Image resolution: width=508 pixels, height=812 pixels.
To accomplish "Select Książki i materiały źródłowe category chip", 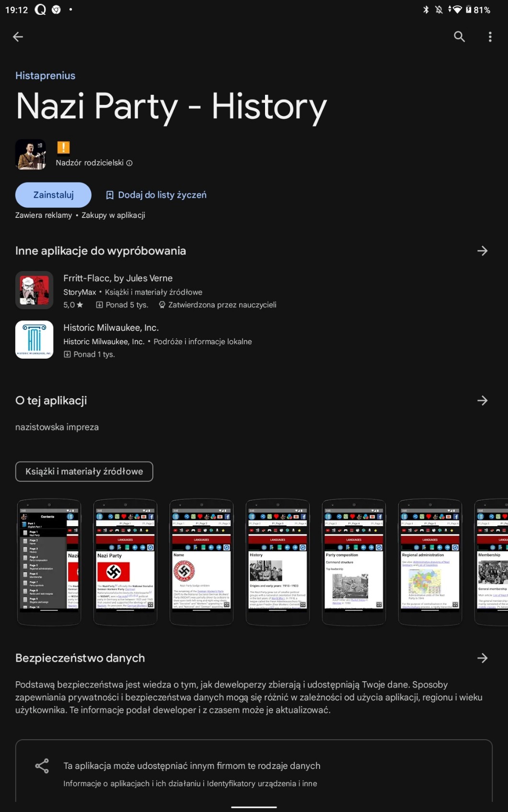I will [84, 472].
